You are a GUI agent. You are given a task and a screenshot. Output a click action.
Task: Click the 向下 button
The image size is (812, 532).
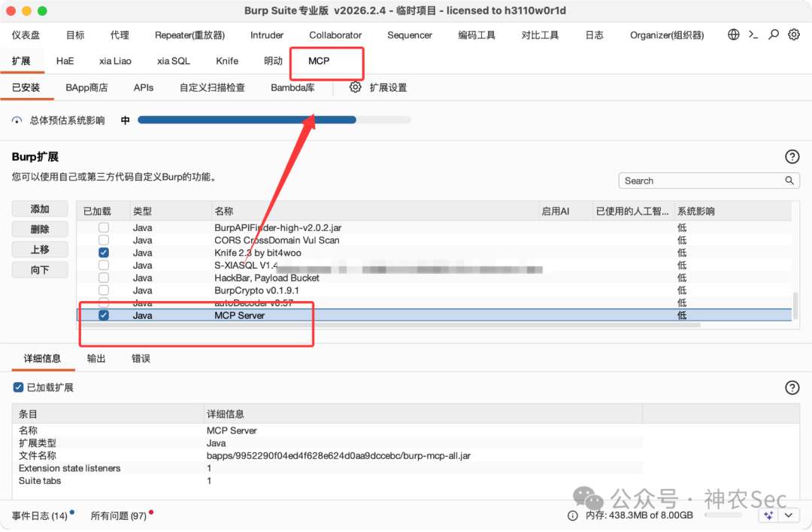point(40,269)
